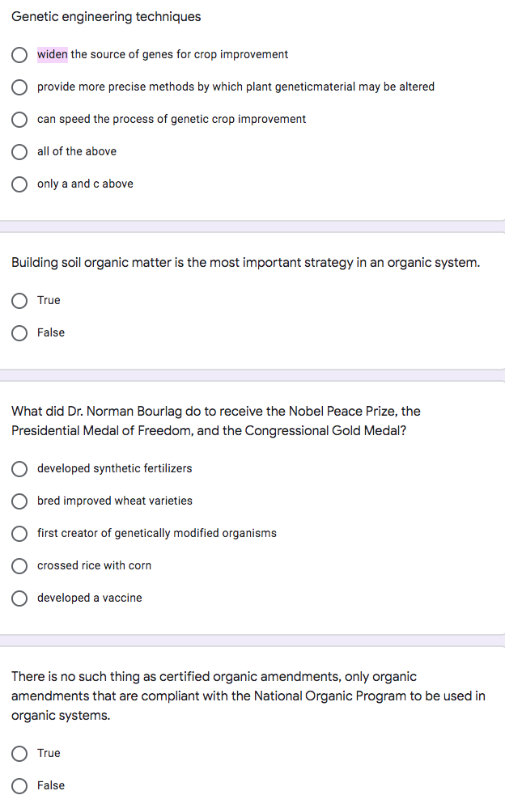Mark False for certified organic amendments question

coord(19,786)
